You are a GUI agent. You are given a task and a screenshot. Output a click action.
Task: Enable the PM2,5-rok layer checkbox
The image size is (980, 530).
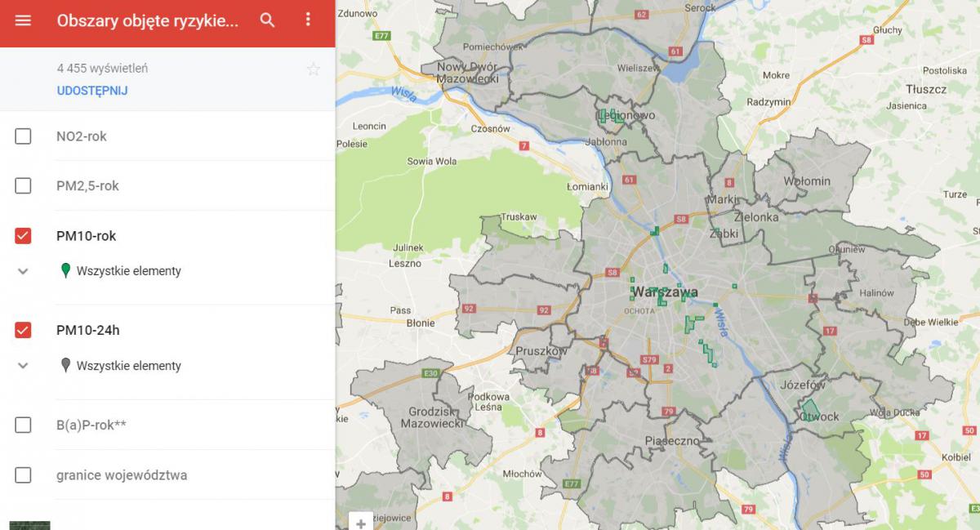tap(23, 185)
